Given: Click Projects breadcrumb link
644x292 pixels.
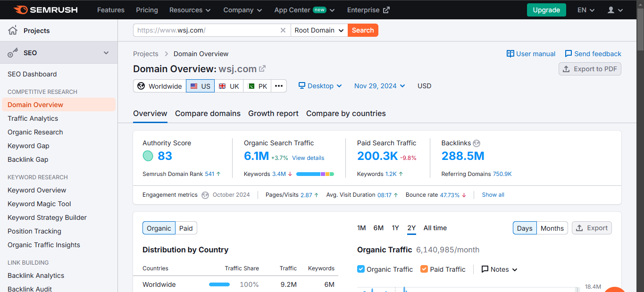Looking at the screenshot, I should pos(146,54).
